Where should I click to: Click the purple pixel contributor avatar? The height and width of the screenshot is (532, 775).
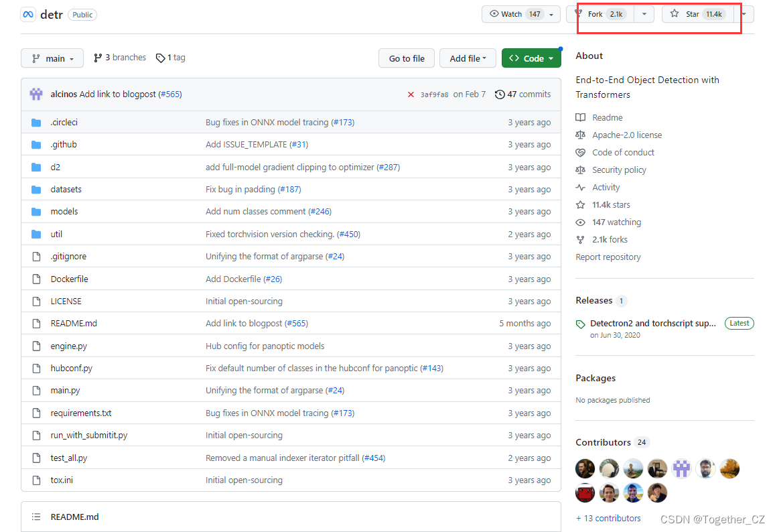(681, 468)
